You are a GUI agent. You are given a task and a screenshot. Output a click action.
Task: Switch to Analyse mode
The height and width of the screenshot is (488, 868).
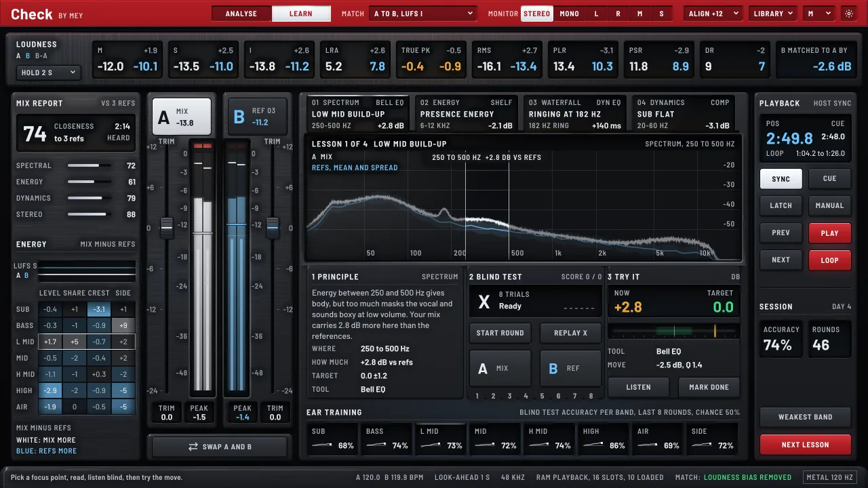click(241, 14)
